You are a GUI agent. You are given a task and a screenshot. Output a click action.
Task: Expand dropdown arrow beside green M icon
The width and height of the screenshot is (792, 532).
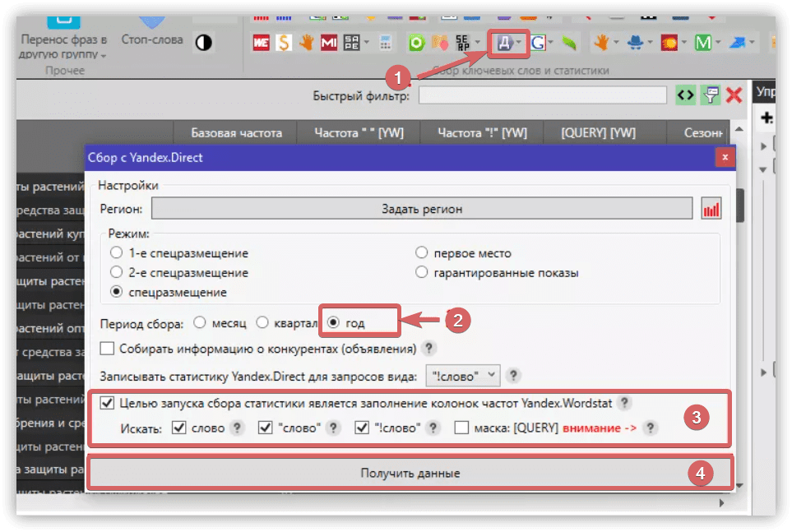(718, 43)
